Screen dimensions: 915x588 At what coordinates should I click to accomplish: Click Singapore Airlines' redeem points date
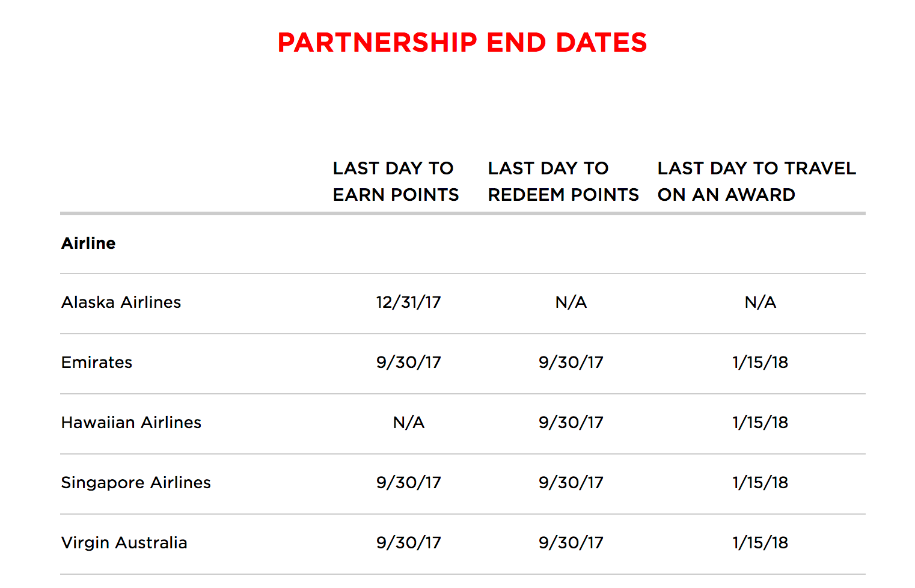click(x=571, y=482)
